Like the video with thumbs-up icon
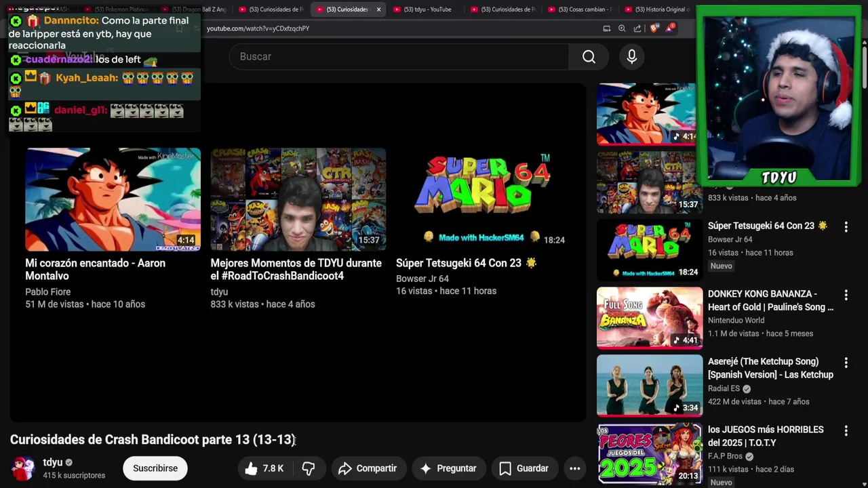868x488 pixels. [x=264, y=468]
